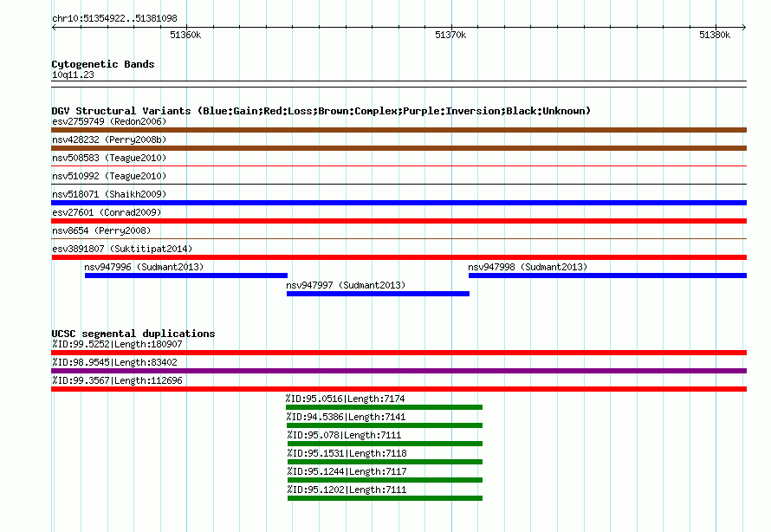Open variant nsv947997 (Sudmant2013) label
This screenshot has height=532, width=771.
[346, 285]
